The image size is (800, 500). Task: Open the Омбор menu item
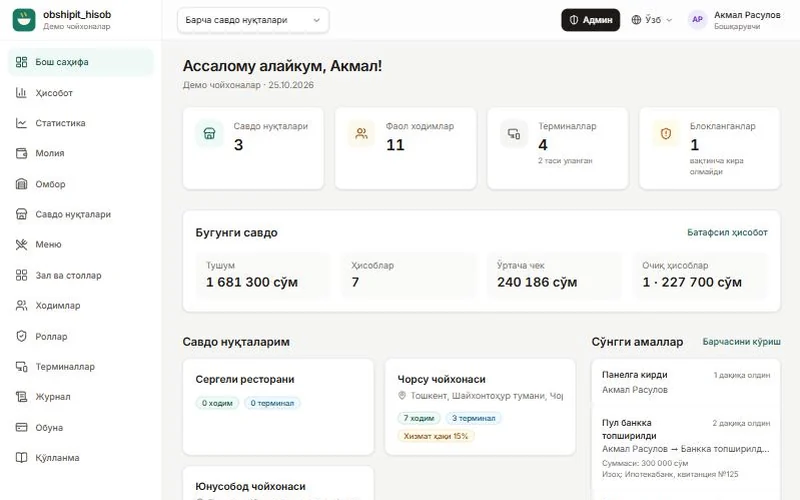tap(81, 184)
